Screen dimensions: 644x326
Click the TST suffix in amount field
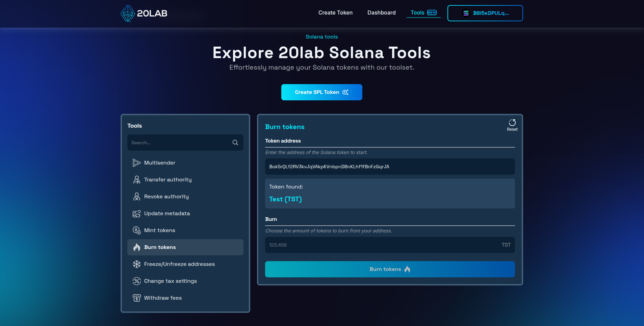506,245
